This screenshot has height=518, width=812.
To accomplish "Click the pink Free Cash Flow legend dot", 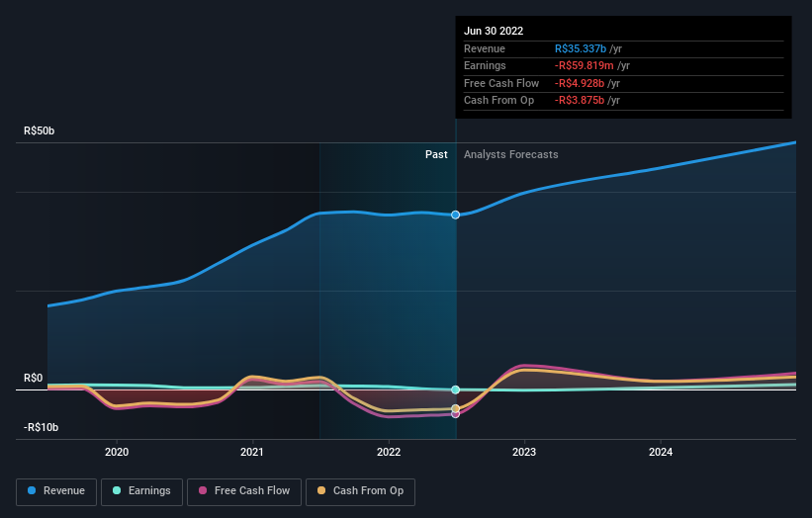I will tap(203, 490).
